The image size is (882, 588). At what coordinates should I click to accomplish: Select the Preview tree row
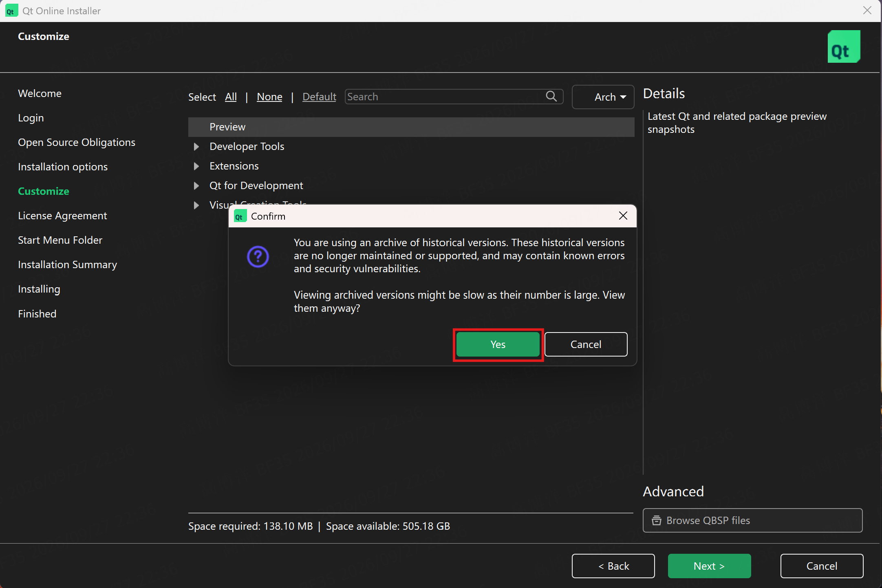(411, 127)
